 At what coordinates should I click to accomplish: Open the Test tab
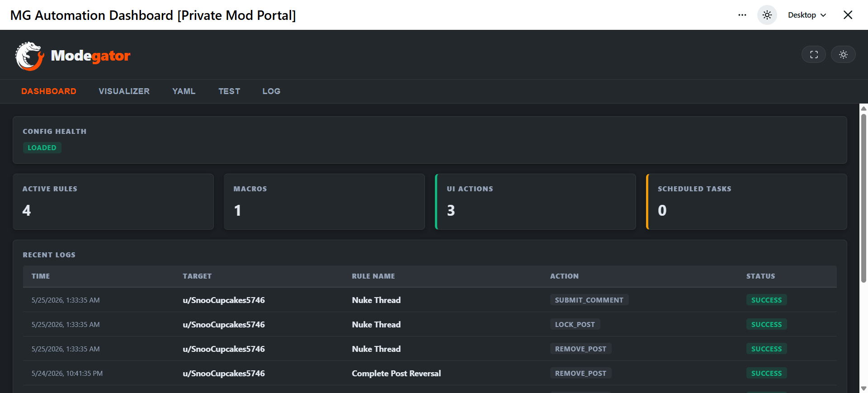pyautogui.click(x=229, y=91)
